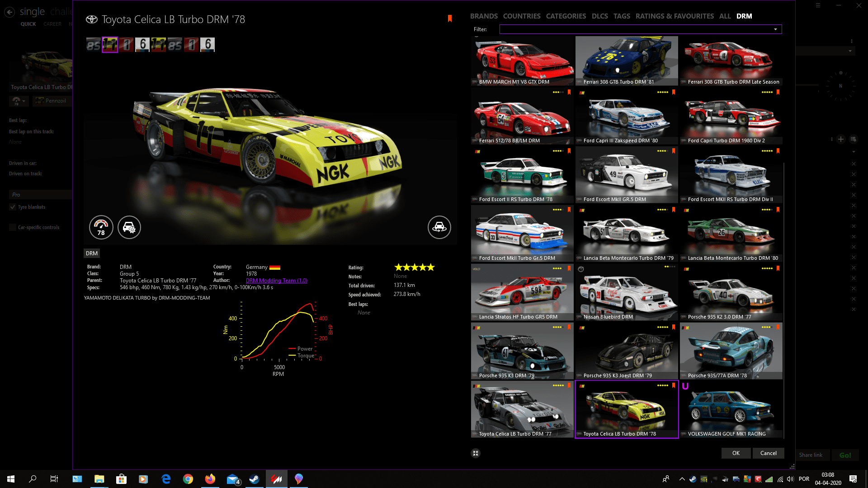Switch to the TAGS tab
This screenshot has height=488, width=868.
(622, 16)
